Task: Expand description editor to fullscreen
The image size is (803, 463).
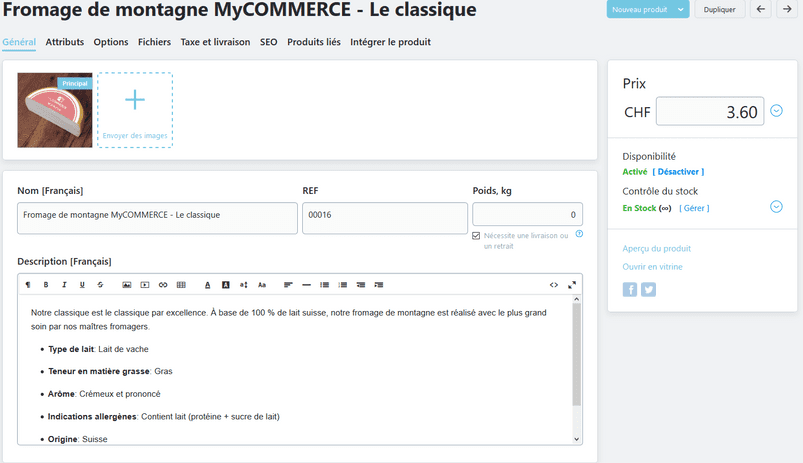Action: pyautogui.click(x=572, y=285)
